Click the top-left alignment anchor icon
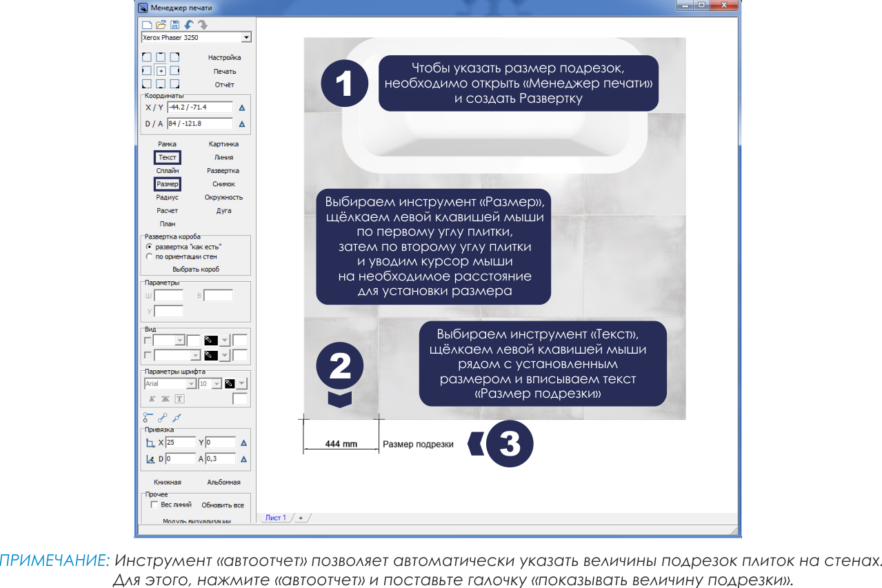Screen dimensions: 882x588 (146, 57)
